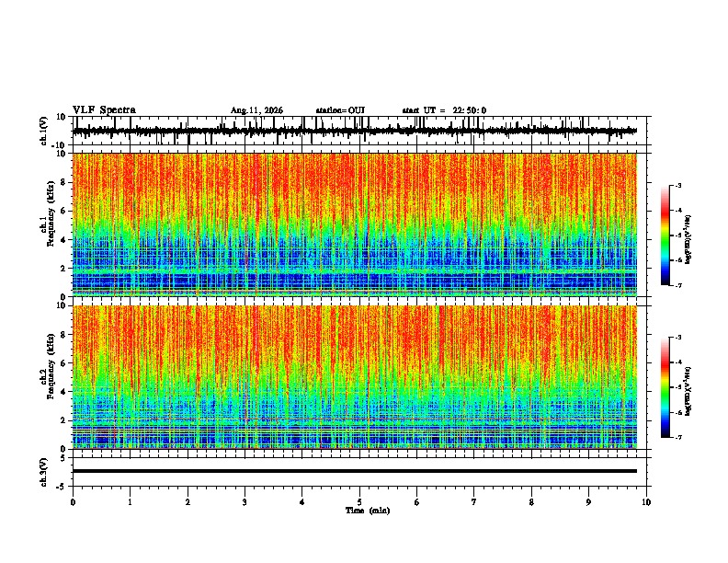Image resolution: width=728 pixels, height=563 pixels.
Task: Click the ch.2 colorbar "log(PSD)" label
Action: point(688,391)
